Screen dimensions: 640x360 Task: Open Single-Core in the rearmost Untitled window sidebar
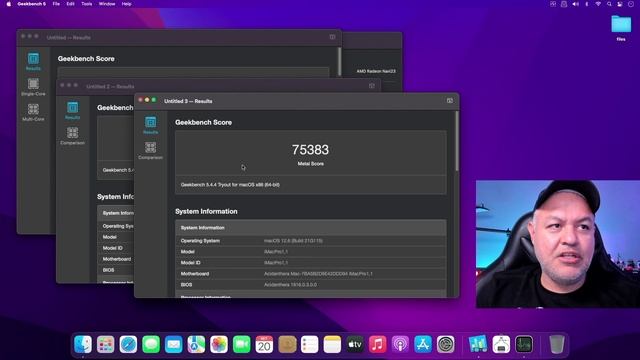(x=33, y=87)
